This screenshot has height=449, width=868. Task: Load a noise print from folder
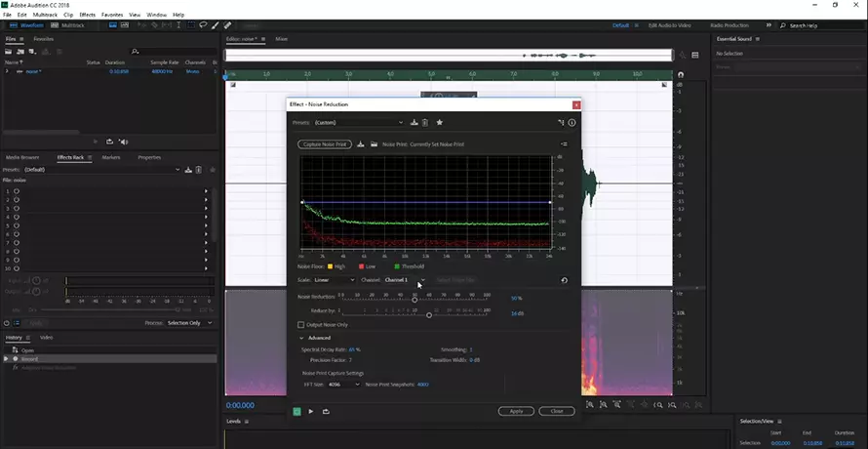pyautogui.click(x=374, y=143)
